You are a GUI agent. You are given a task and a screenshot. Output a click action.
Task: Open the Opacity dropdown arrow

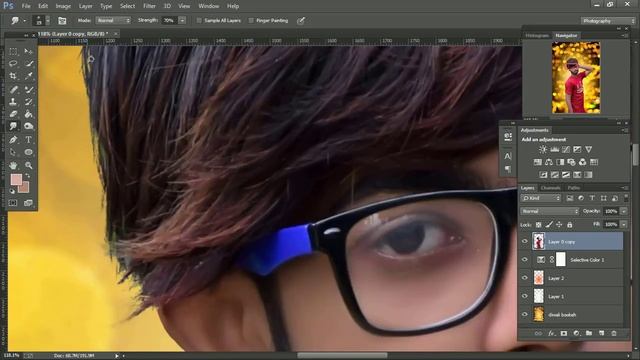click(x=624, y=211)
